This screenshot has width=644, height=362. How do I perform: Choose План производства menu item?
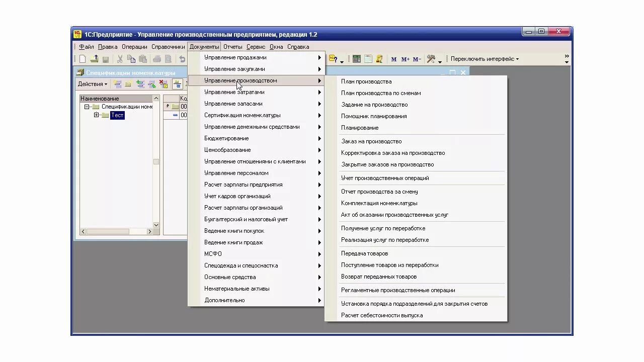click(416, 81)
